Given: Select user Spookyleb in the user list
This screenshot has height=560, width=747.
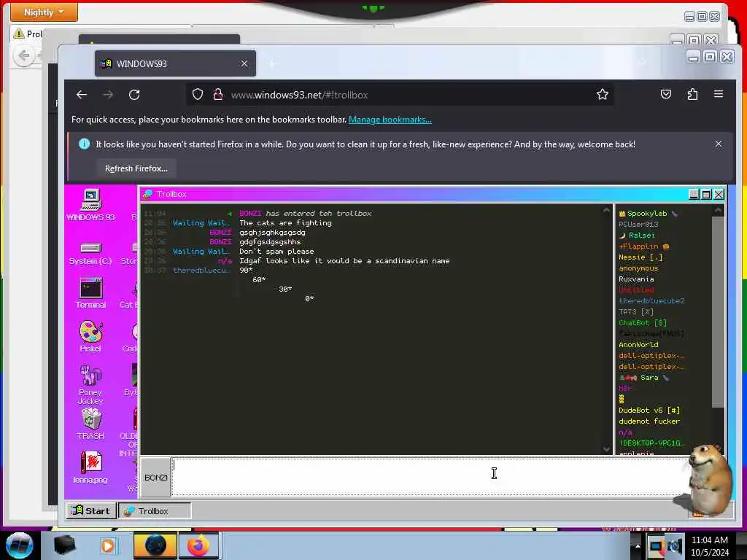Looking at the screenshot, I should pos(647,214).
